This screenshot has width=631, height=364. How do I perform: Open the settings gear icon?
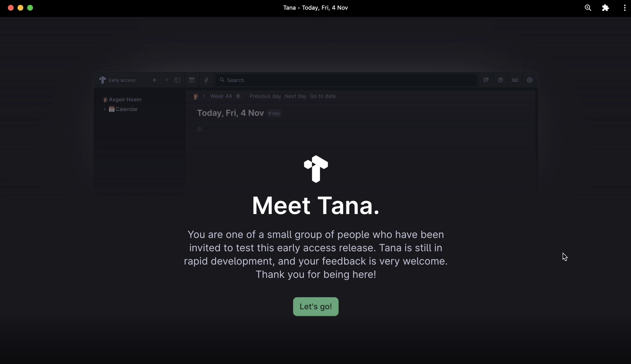click(530, 80)
